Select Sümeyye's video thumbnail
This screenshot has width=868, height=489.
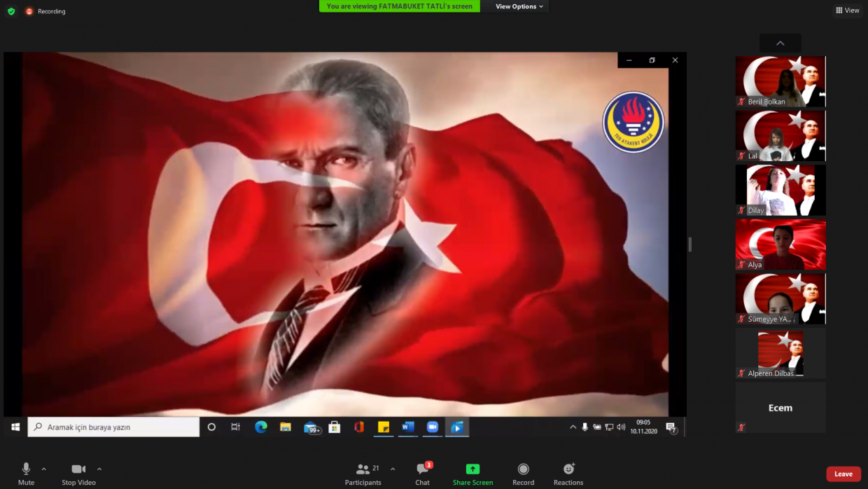tap(780, 298)
